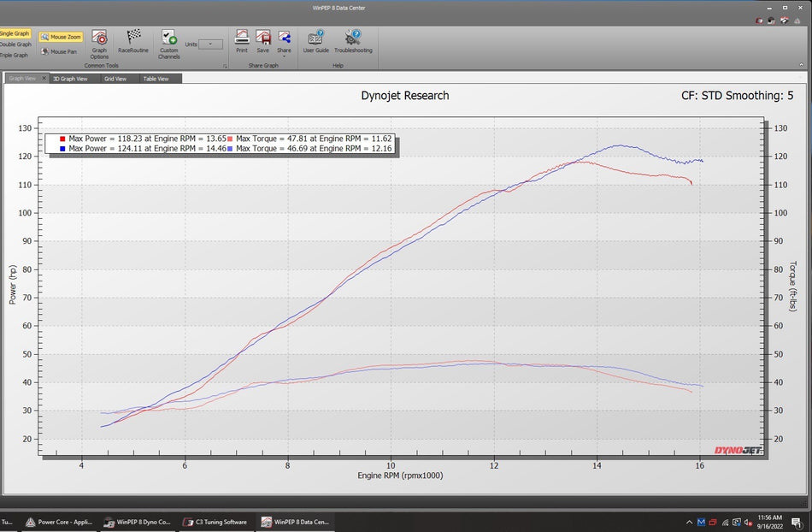Open Graph Options tool
The image size is (812, 532).
coord(99,43)
